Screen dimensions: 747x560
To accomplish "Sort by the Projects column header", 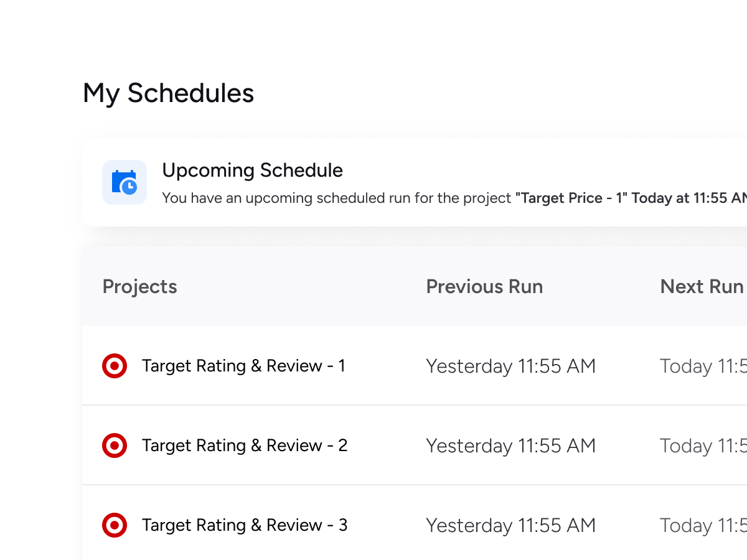I will (139, 287).
